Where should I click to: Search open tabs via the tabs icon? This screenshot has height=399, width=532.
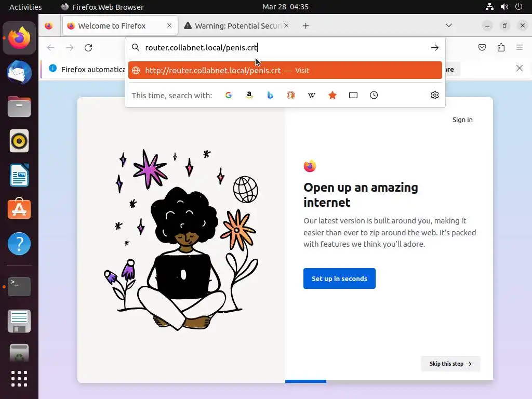(353, 96)
